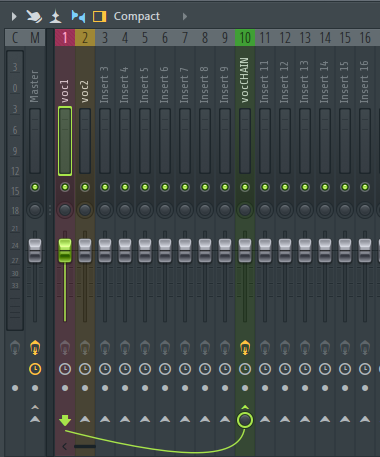This screenshot has height=457, width=380.
Task: Route to Insert 9 with its send arrow
Action: click(225, 419)
